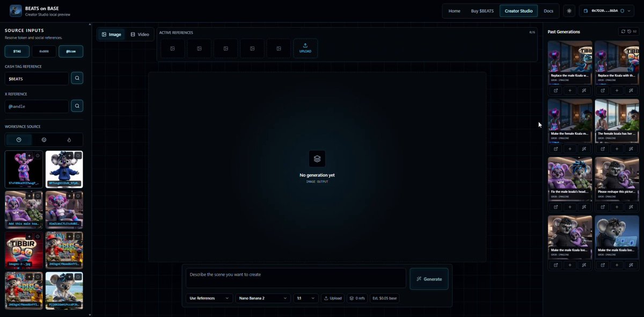Open the history counter showing 12

(632, 32)
